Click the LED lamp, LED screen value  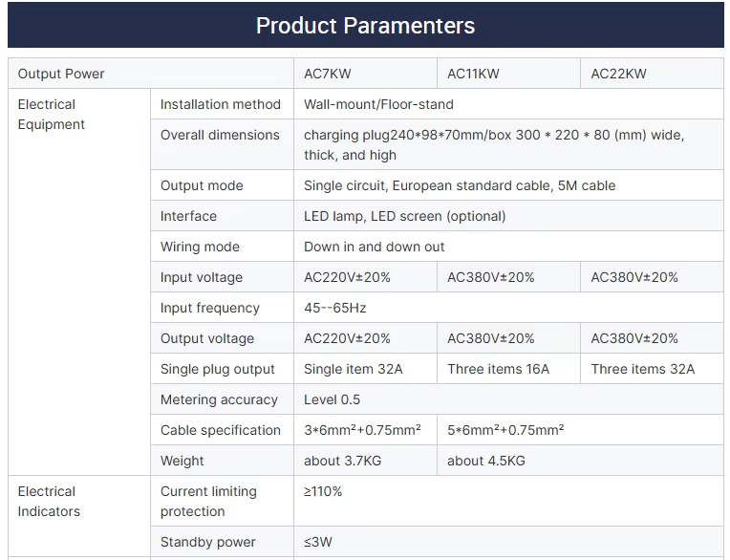(404, 216)
